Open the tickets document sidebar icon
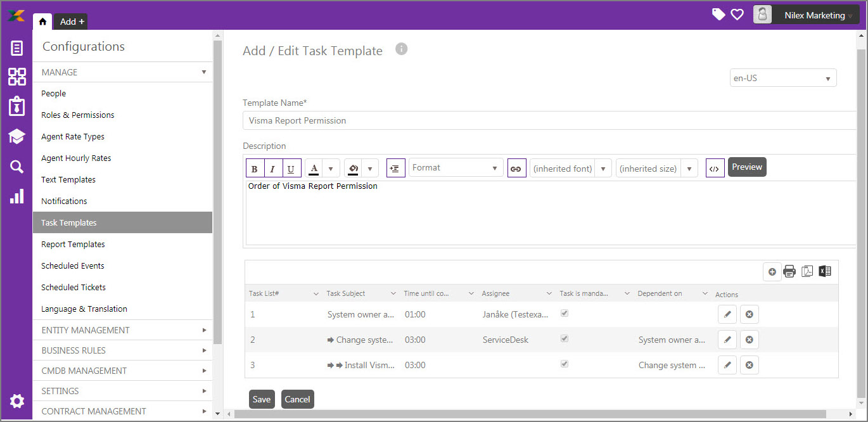Viewport: 868px width, 422px height. click(17, 48)
